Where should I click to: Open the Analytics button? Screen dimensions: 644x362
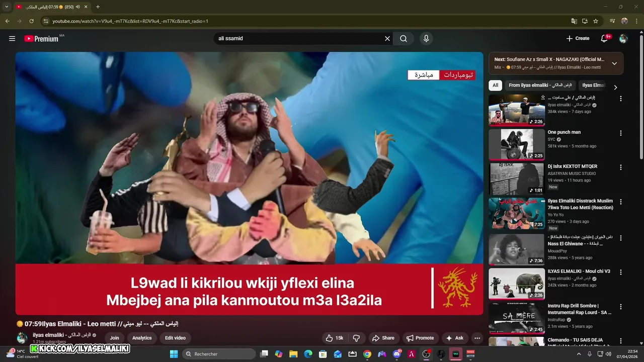142,338
